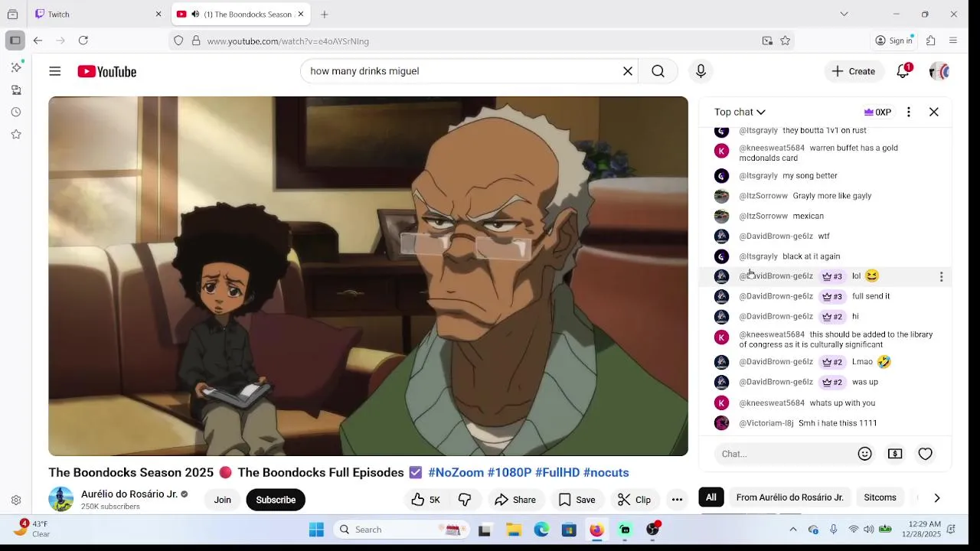Select the All filter chip
This screenshot has height=551, width=980.
point(711,497)
